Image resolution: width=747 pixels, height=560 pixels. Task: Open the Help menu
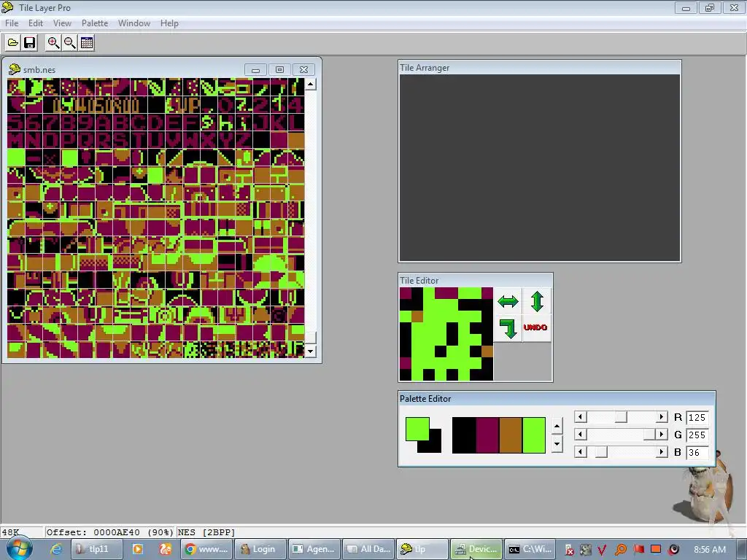click(x=169, y=23)
